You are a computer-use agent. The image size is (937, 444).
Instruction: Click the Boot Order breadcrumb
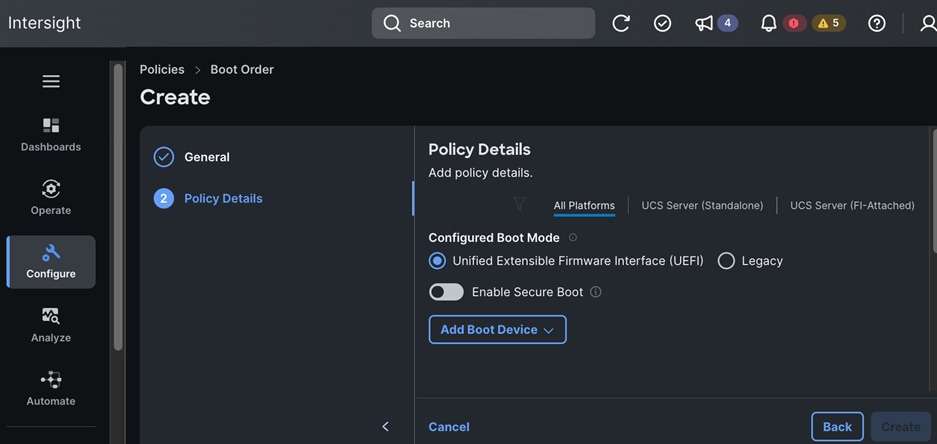point(242,69)
